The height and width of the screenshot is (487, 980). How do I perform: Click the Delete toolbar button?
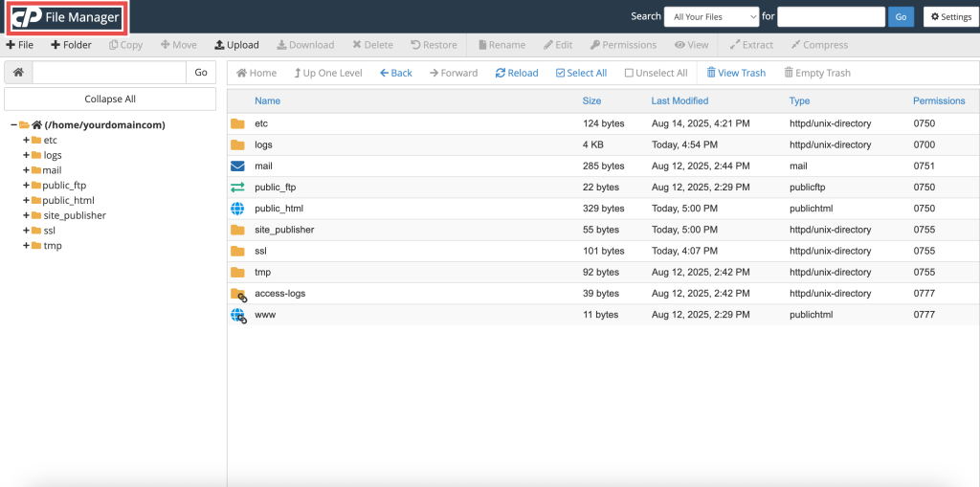(x=372, y=45)
